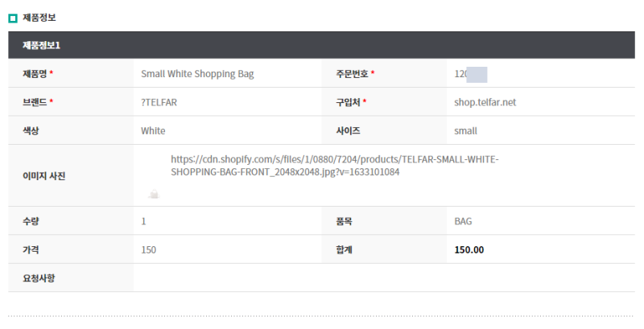Click the green square icon beside 제품정보
Viewport: 644px width, 329px height.
point(13,18)
